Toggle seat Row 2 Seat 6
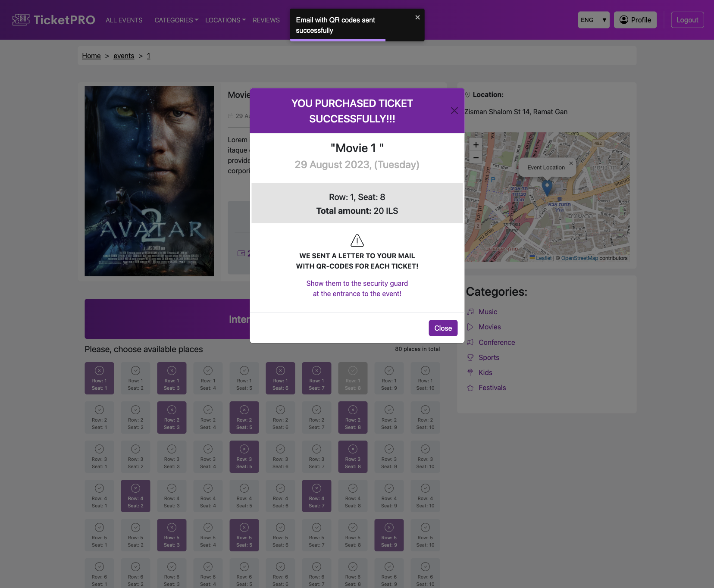The image size is (714, 588). tap(280, 417)
